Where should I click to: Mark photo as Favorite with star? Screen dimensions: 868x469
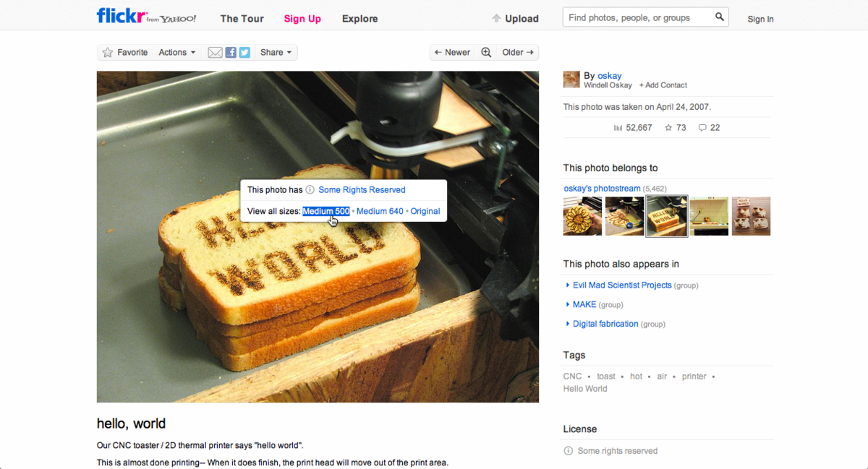click(x=125, y=53)
